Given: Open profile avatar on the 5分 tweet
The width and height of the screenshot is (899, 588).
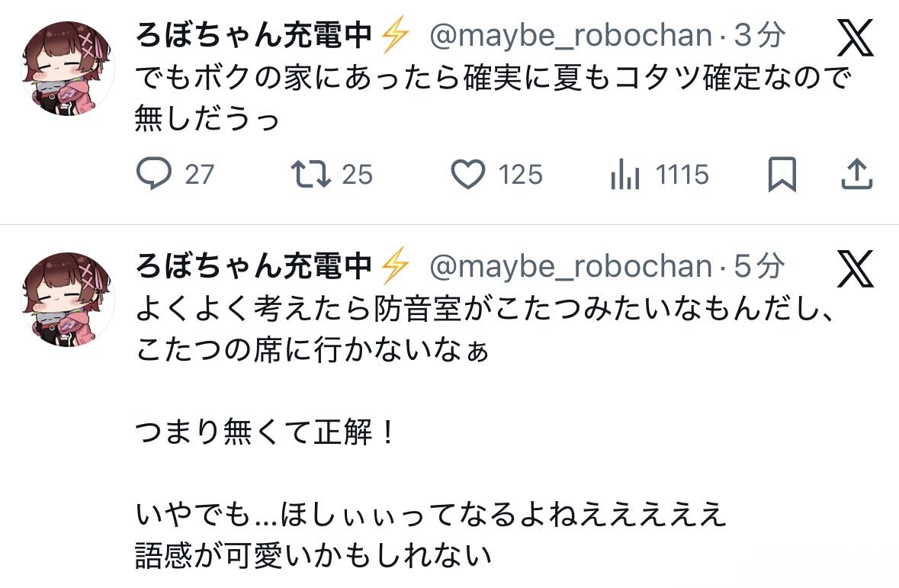Looking at the screenshot, I should point(68,300).
